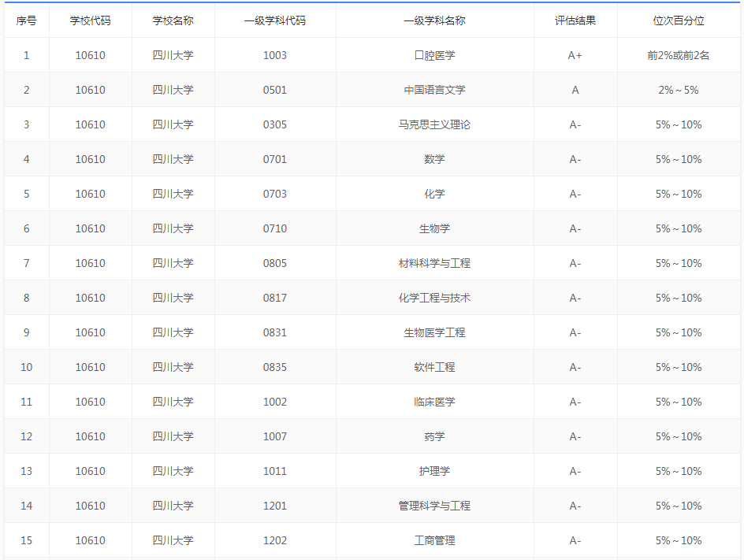744x560 pixels.
Task: Click the 评估结果 column header
Action: [x=575, y=21]
